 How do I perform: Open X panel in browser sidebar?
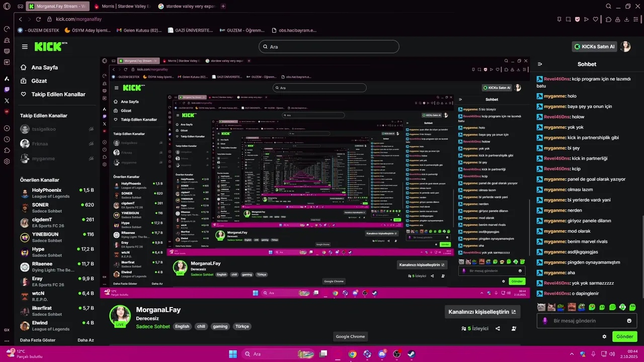point(7,101)
